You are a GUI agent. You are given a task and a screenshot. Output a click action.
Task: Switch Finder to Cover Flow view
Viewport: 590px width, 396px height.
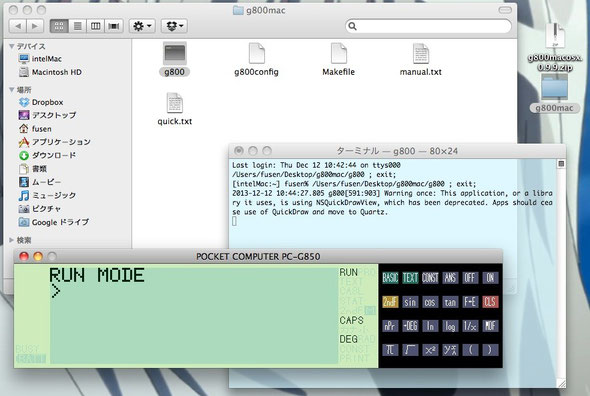click(114, 26)
